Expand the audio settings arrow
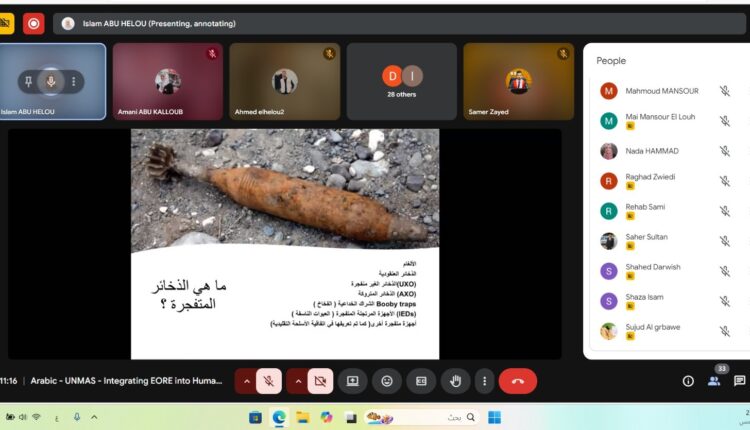Screen dimensions: 750x430 244,381
